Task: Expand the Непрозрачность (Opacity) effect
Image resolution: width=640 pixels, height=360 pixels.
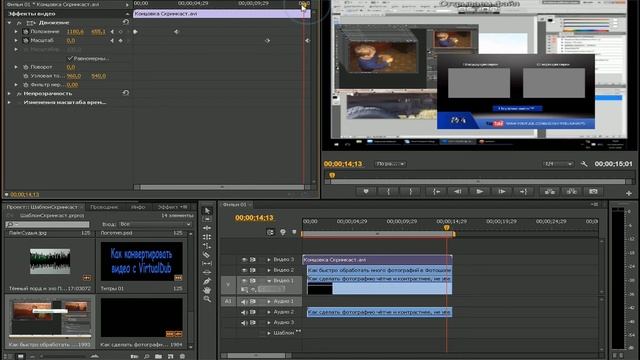Action: click(9, 93)
